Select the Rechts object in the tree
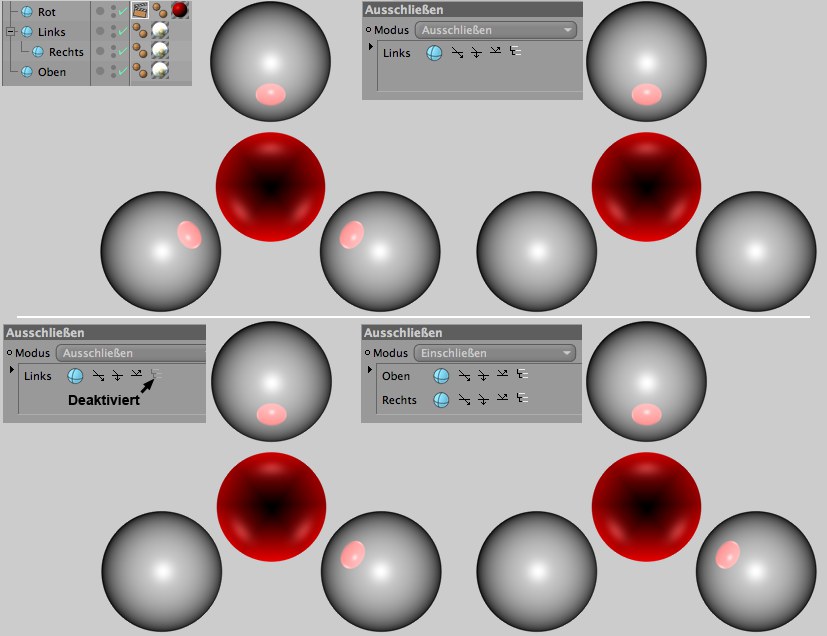Screen dimensions: 827x636 click(66, 52)
